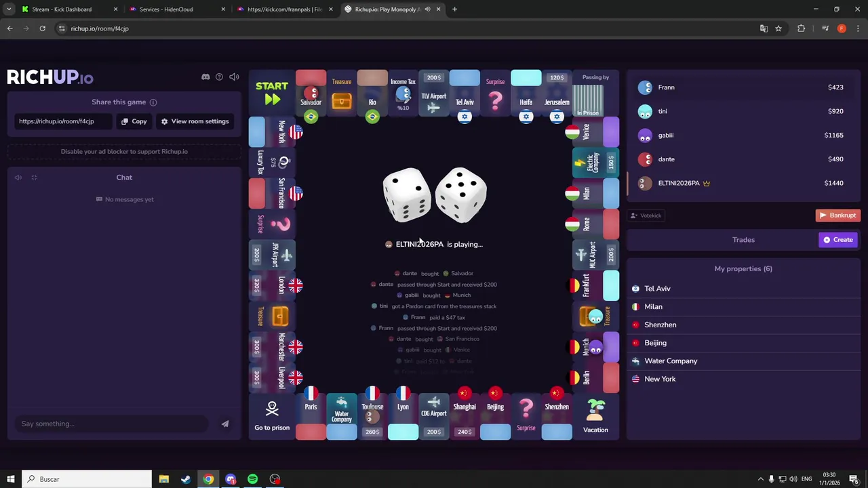Image resolution: width=868 pixels, height=488 pixels.
Task: Switch to the kick.com/frannpals tab
Action: (285, 9)
